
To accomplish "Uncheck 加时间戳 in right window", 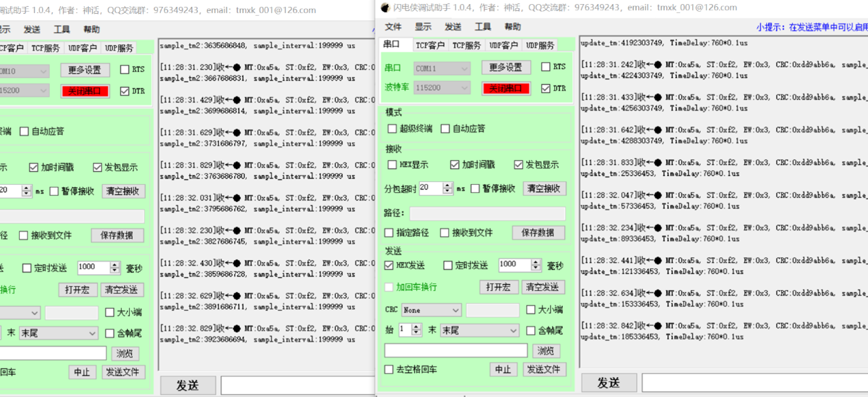I will point(455,164).
